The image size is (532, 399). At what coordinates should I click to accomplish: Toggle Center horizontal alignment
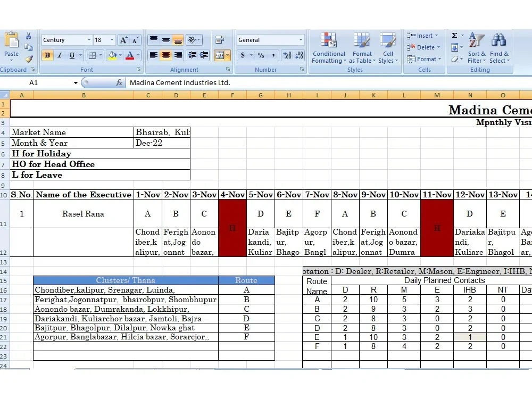click(x=166, y=55)
